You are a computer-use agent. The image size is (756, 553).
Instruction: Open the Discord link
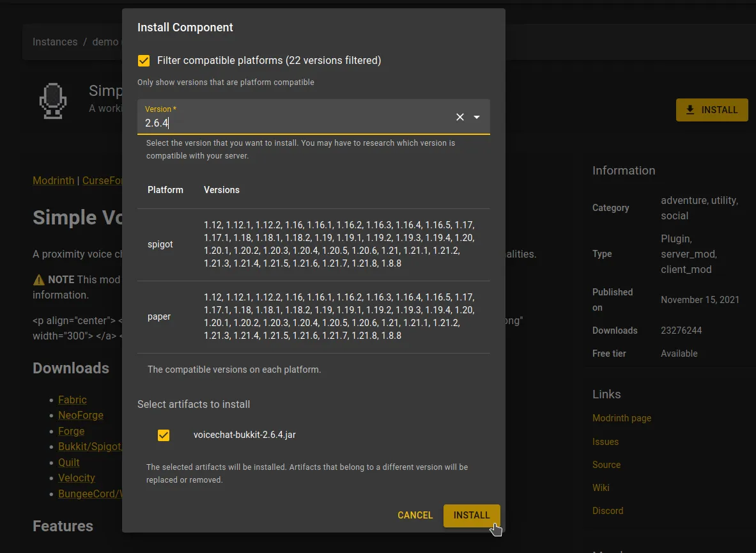tap(608, 511)
